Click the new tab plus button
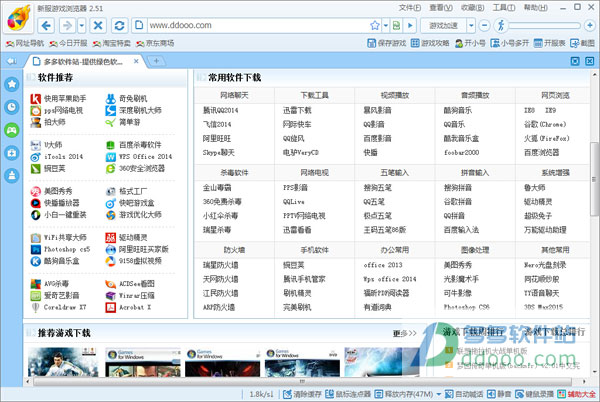The width and height of the screenshot is (600, 402). (157, 61)
